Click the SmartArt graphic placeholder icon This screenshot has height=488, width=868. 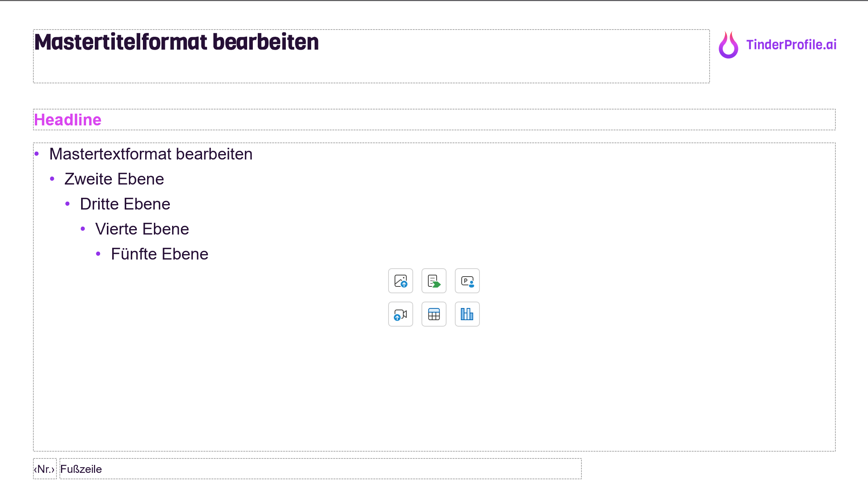(434, 281)
